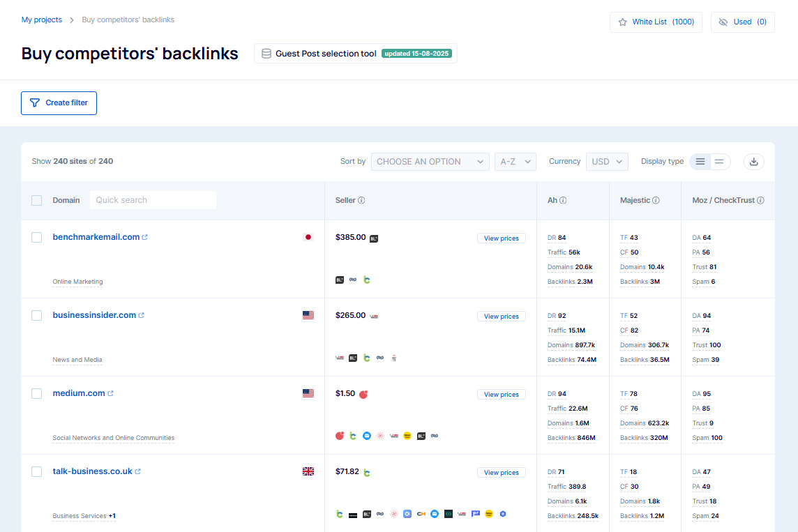Click the funnel icon in the Create filter button
This screenshot has height=532, width=798.
pyautogui.click(x=35, y=102)
